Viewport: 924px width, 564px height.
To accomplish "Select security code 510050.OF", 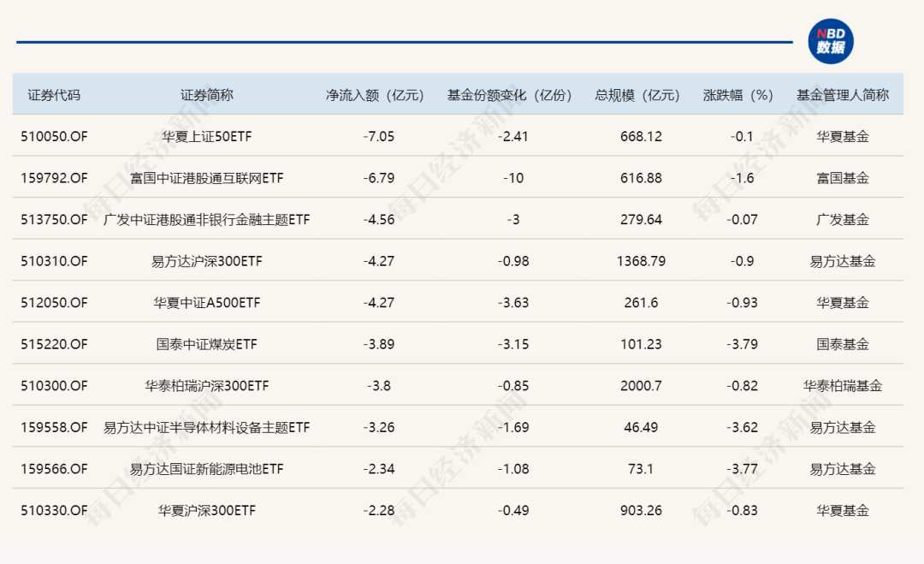I will [54, 136].
